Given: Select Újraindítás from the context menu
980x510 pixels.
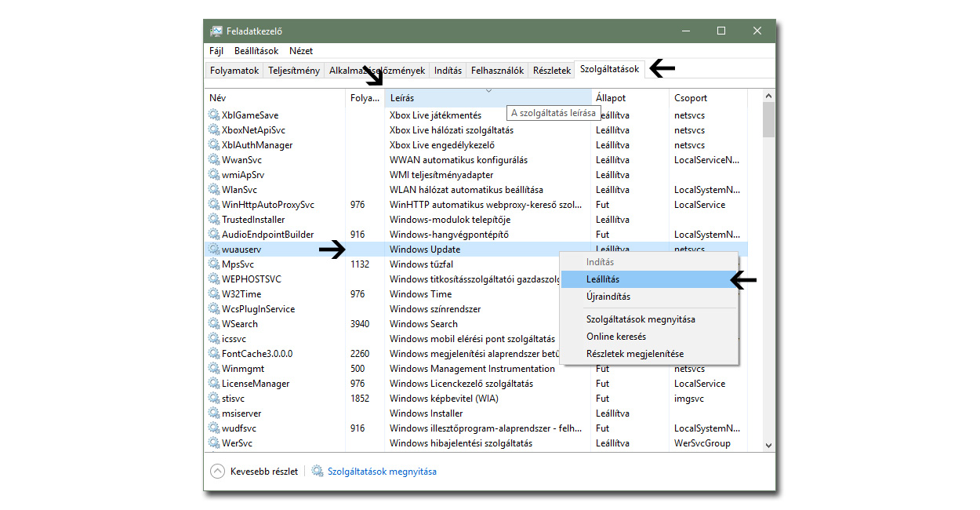Looking at the screenshot, I should click(608, 297).
